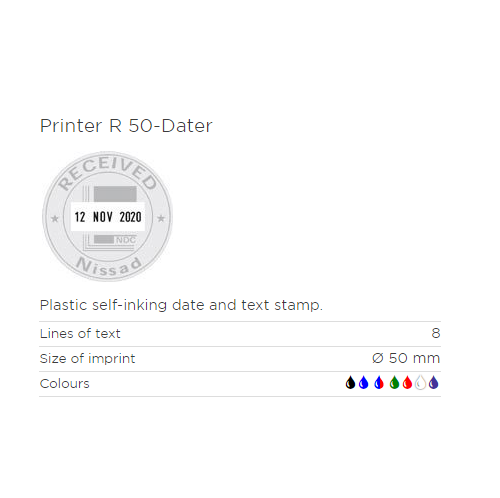Choose the solid blue ink drop
Viewport: 500px width, 498px height.
[363, 383]
